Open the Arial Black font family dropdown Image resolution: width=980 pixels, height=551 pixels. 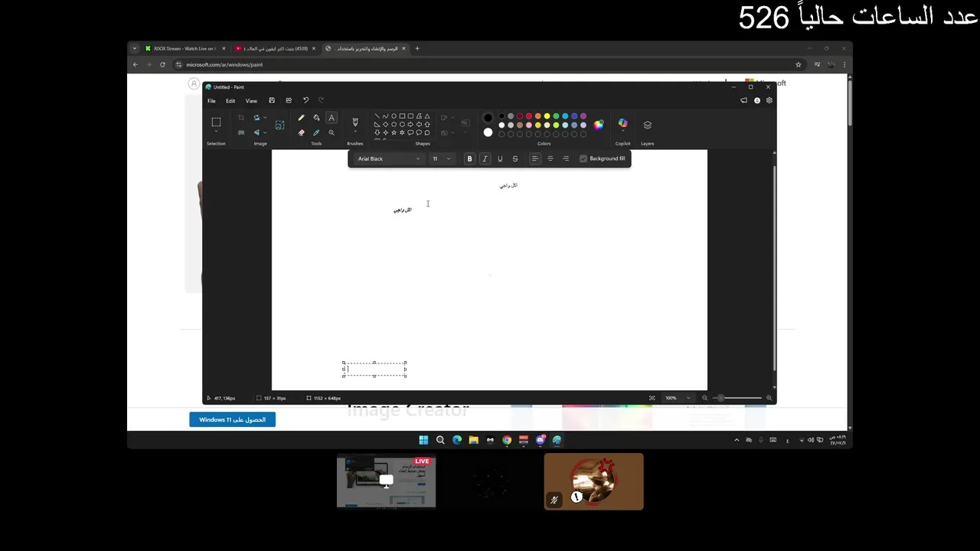(388, 158)
